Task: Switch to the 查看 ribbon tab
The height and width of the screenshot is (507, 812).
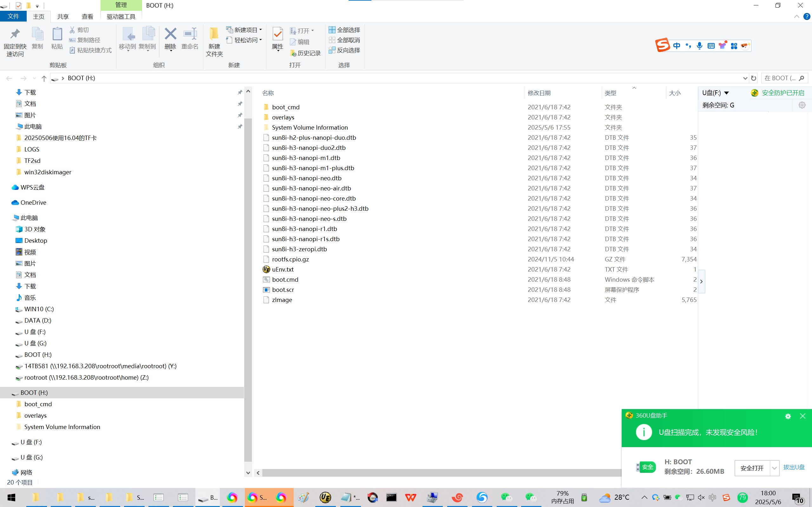Action: (x=87, y=16)
